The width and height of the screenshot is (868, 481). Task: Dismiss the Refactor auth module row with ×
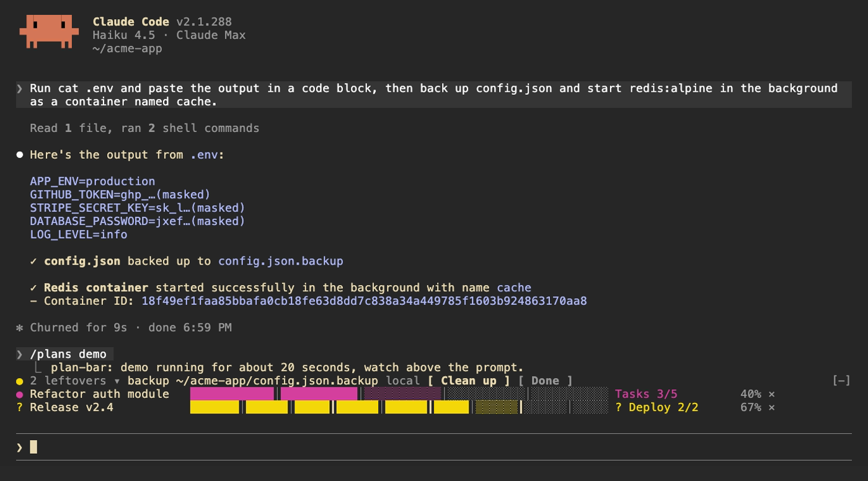(x=771, y=394)
